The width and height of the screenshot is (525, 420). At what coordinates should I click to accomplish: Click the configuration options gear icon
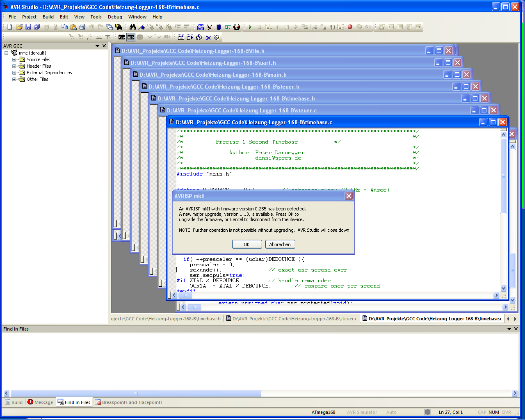[217, 37]
